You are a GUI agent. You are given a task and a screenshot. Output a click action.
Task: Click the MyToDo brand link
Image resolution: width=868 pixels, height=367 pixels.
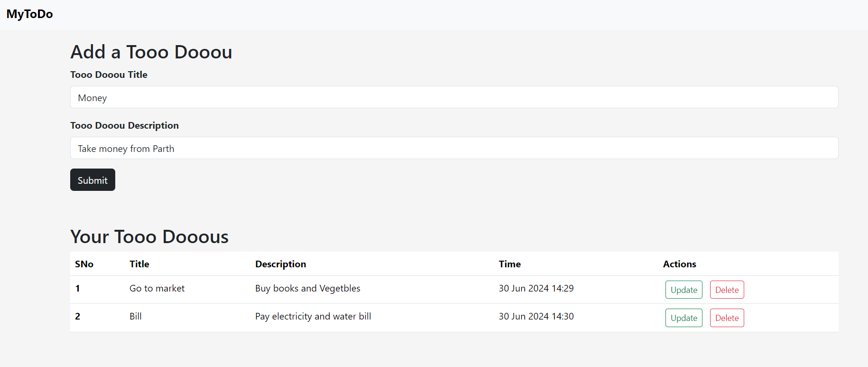pos(29,14)
